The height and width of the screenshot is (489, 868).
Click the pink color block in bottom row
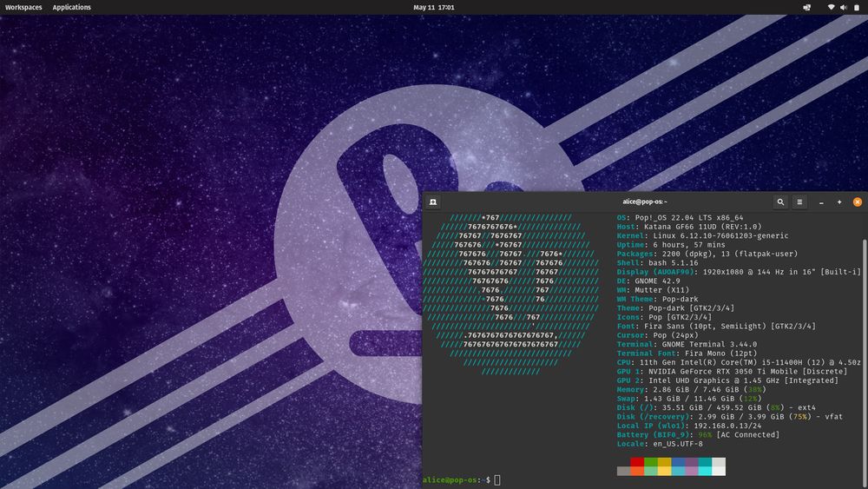pos(692,472)
